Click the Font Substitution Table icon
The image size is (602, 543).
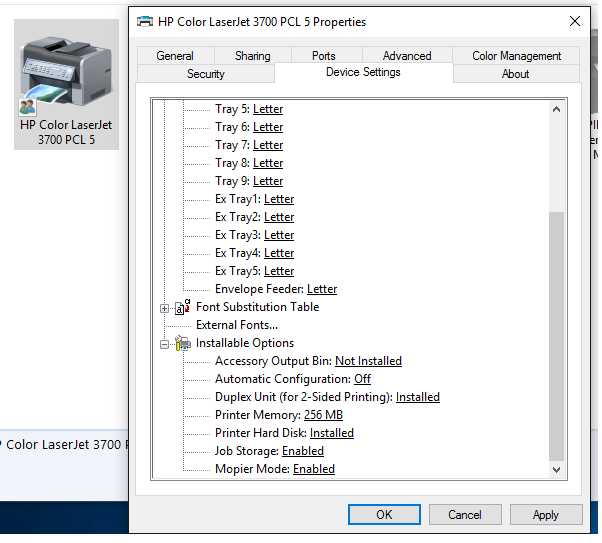click(x=182, y=307)
